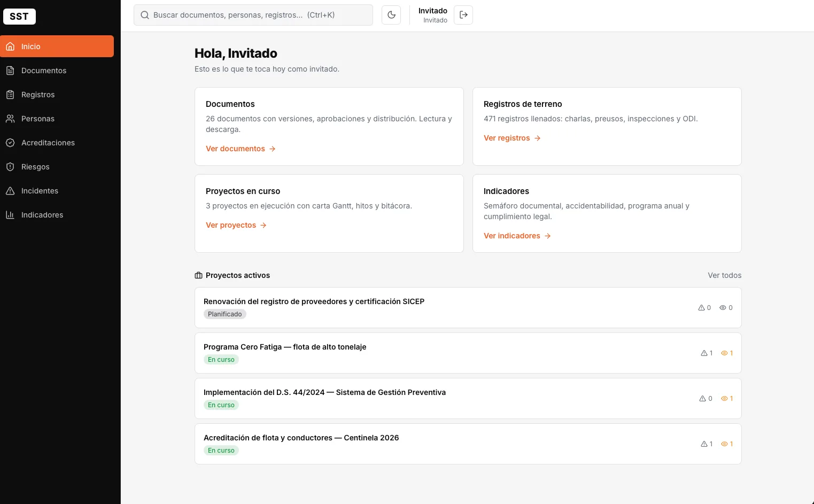Follow the Ver proyectos link
This screenshot has height=504, width=814.
coord(236,225)
